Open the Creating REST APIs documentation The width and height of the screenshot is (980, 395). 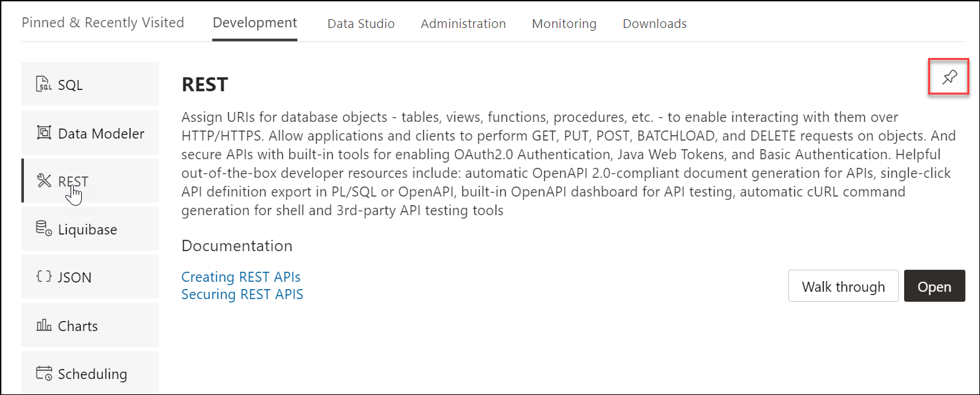pyautogui.click(x=241, y=276)
